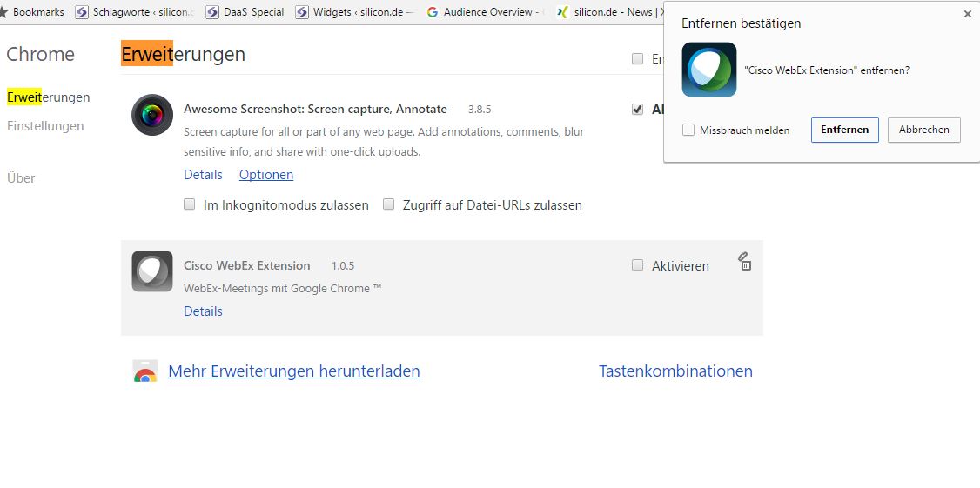Click the WebEx-Meetings mit Google Chrome description

[283, 289]
